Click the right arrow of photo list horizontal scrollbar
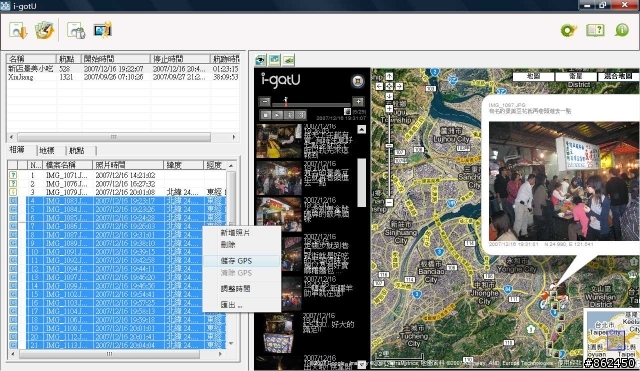 click(x=220, y=354)
